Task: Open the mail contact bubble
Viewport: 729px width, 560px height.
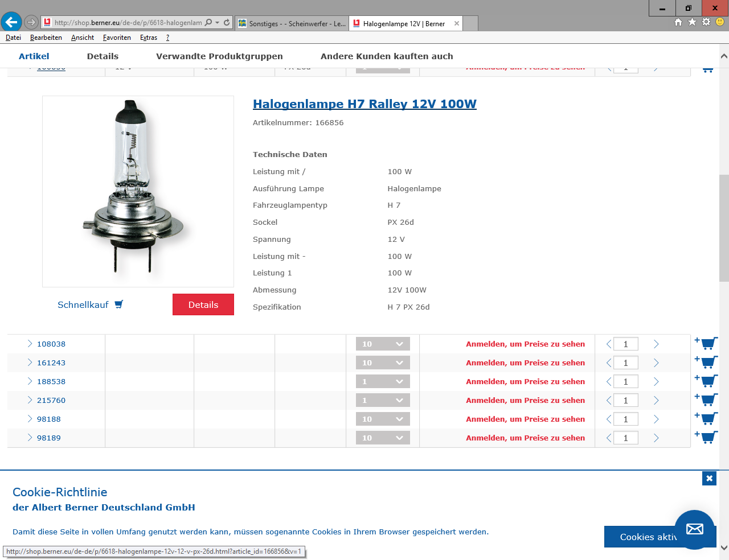Action: [694, 529]
